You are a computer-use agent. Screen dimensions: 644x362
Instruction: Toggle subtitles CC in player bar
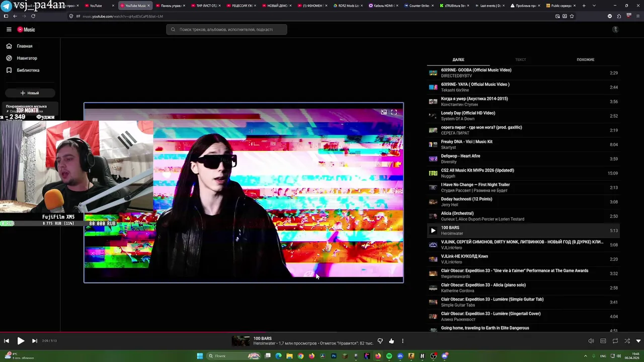[x=603, y=341]
